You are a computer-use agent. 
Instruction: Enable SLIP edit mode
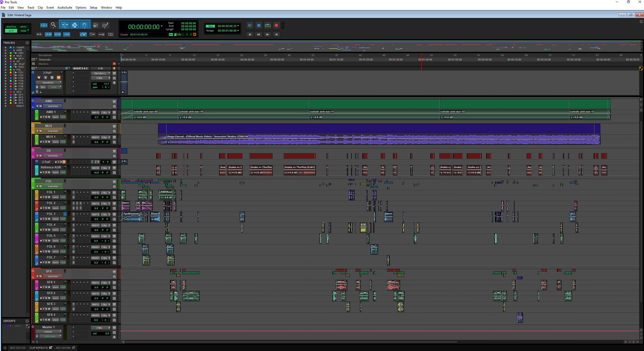tap(11, 31)
